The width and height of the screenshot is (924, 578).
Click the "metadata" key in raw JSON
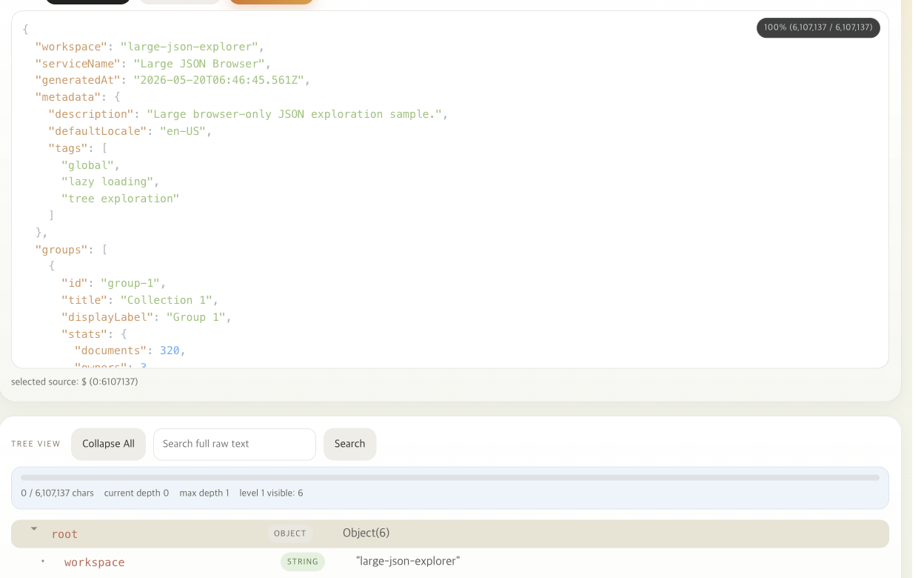68,97
